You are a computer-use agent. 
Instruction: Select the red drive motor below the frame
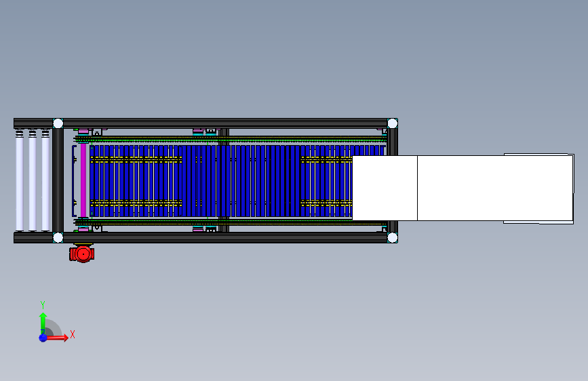pos(82,254)
